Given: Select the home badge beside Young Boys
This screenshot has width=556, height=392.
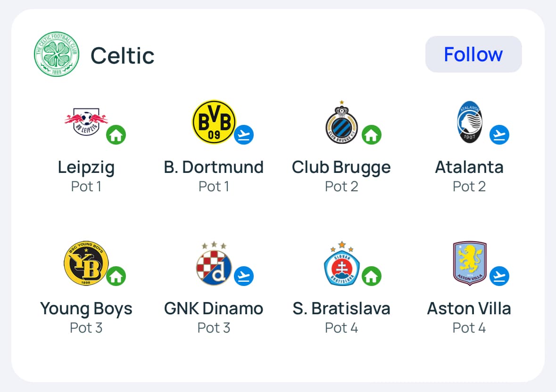Looking at the screenshot, I should (x=116, y=277).
